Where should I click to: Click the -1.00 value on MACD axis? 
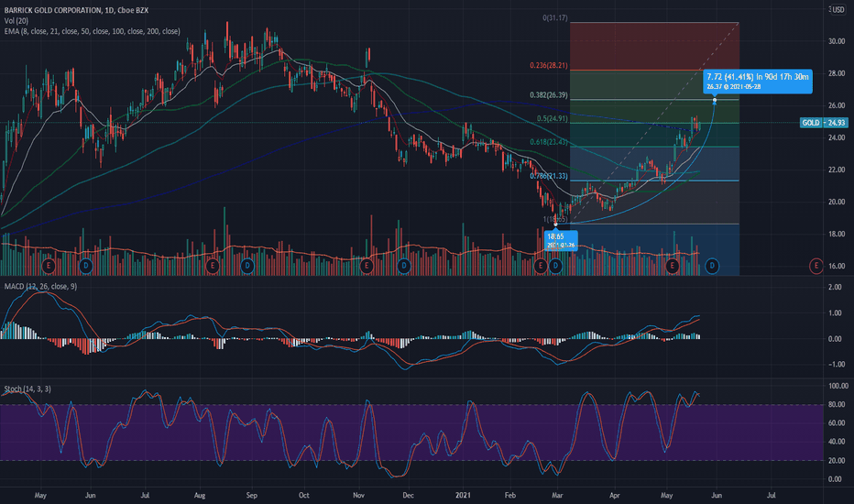click(835, 364)
